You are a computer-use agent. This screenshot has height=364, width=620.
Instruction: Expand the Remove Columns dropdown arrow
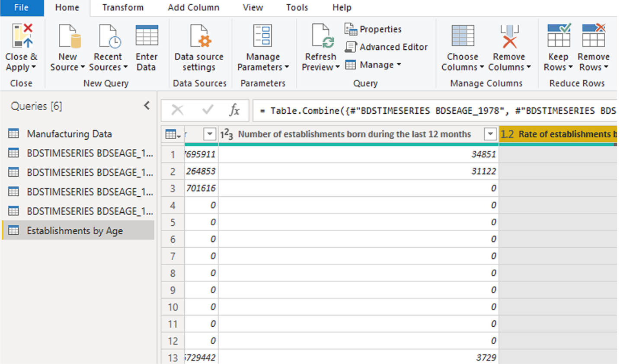click(528, 67)
